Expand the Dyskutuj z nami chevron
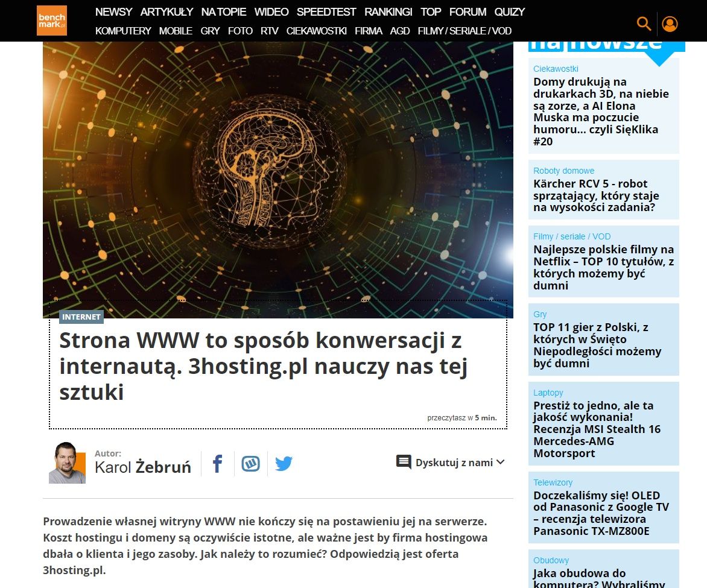This screenshot has height=588, width=707. (501, 462)
